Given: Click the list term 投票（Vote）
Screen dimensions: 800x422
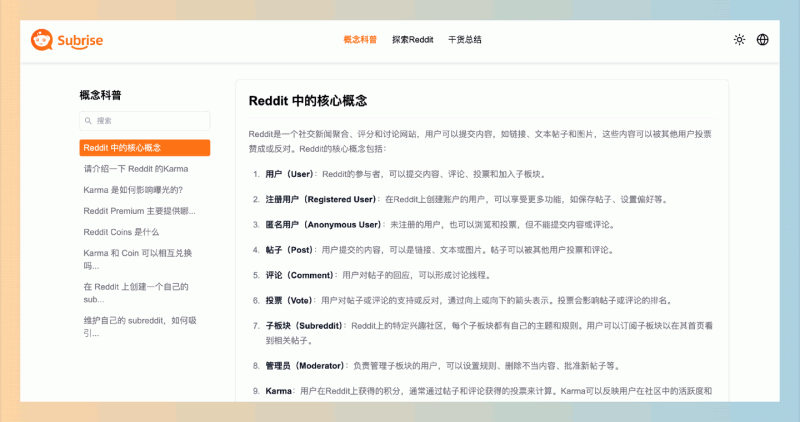Looking at the screenshot, I should click(289, 301).
